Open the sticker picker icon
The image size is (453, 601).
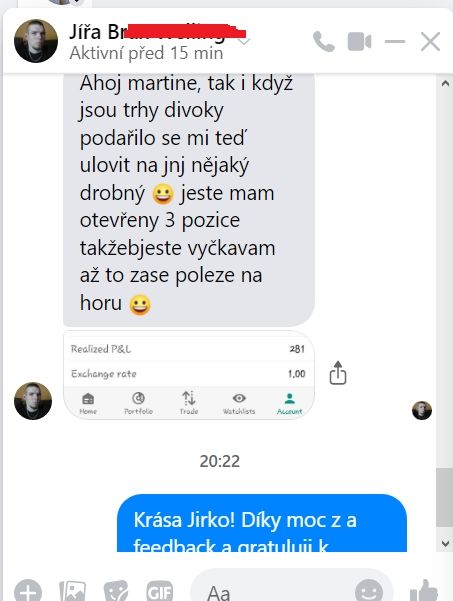[116, 591]
